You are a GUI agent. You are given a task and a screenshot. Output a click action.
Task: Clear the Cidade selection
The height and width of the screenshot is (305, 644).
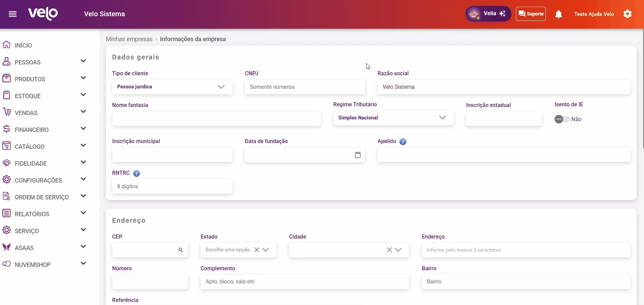point(389,250)
